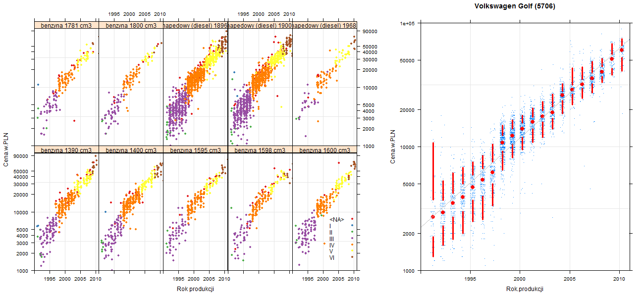Click the '10000' y-axis tick in the Golf chart
Viewport: 644px width, 297px height.
[x=408, y=147]
